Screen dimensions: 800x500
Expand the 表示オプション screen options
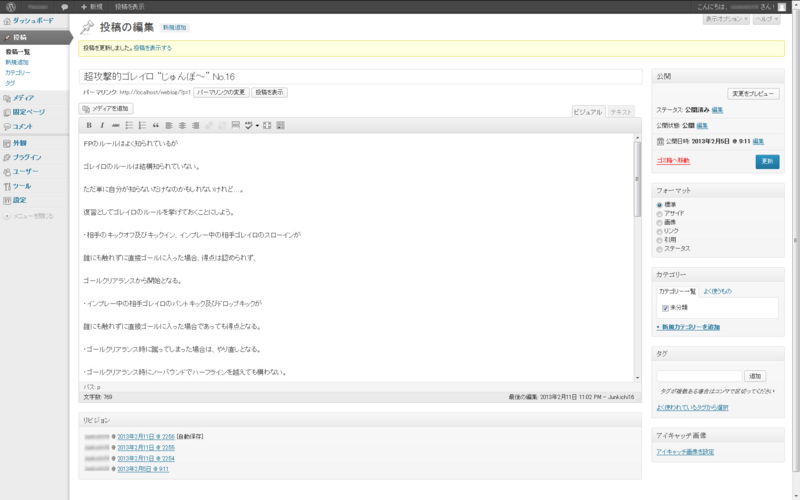[726, 19]
